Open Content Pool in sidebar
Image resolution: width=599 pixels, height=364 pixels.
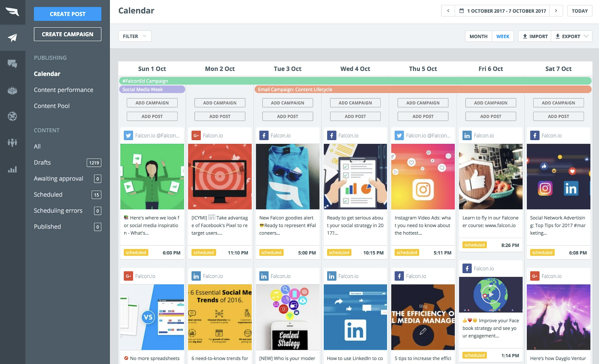(52, 106)
